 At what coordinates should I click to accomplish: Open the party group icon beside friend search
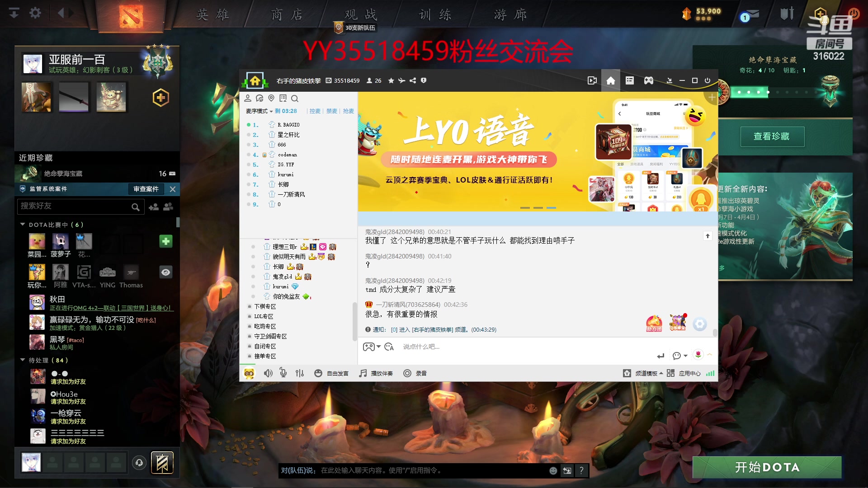(x=168, y=206)
